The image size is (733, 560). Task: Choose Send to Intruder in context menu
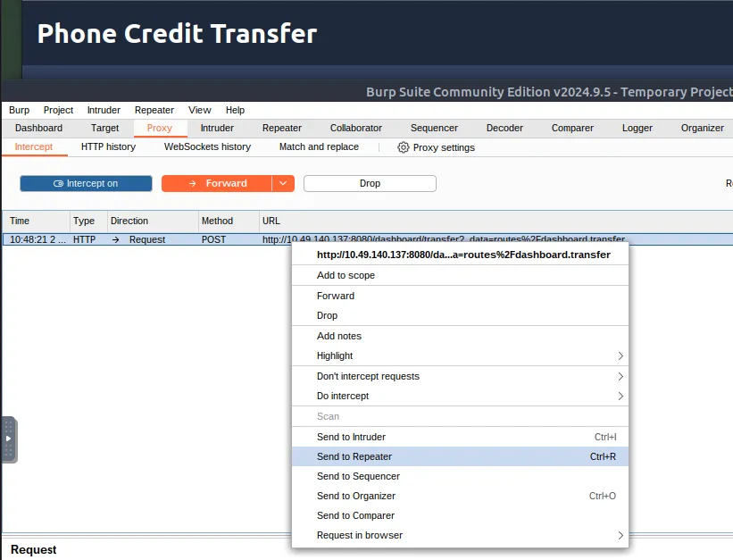point(351,437)
